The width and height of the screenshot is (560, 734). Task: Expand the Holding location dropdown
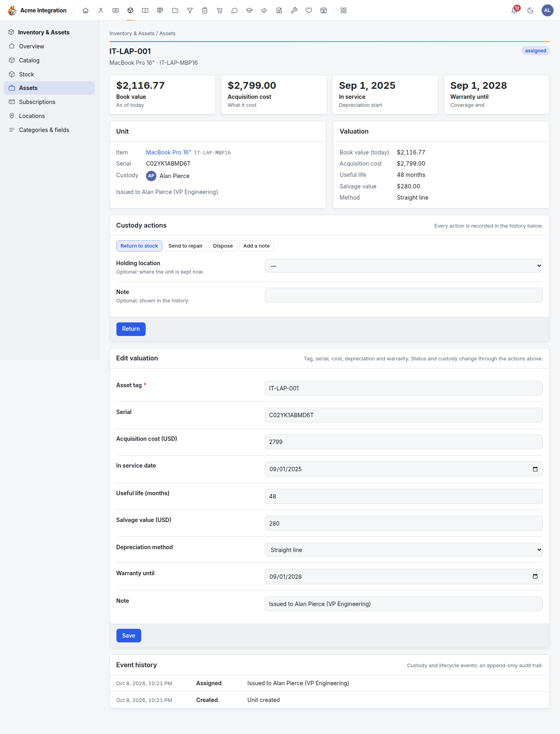404,266
